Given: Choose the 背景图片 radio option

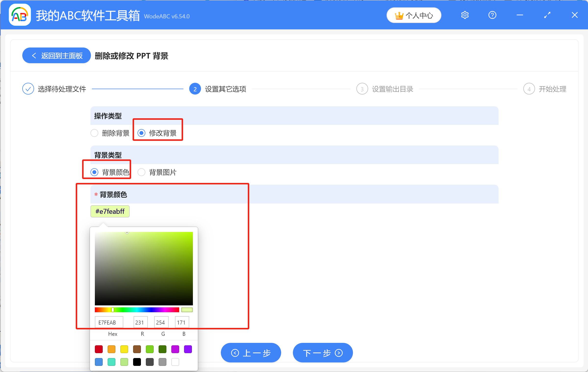Looking at the screenshot, I should pos(141,172).
